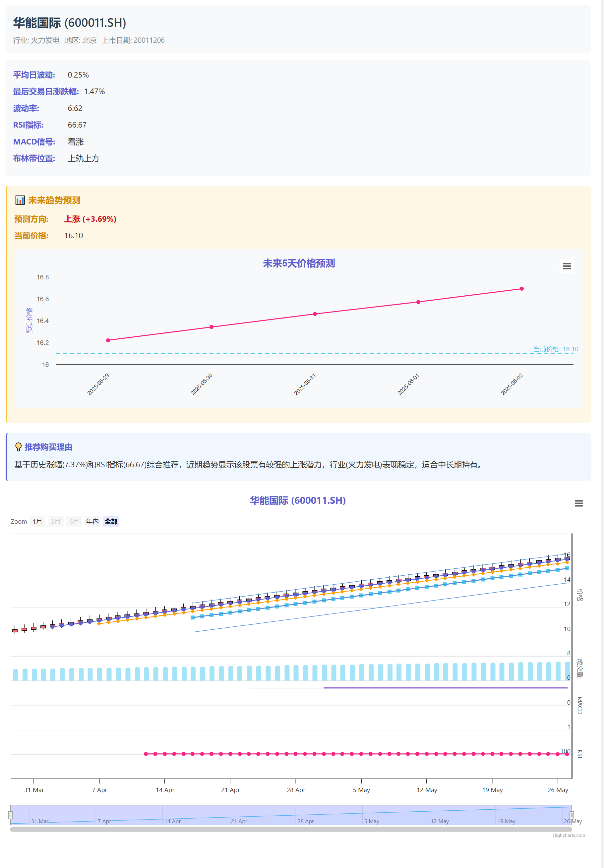
Task: Click the 最后交易日涨跌幅 value 1.47%
Action: [94, 91]
